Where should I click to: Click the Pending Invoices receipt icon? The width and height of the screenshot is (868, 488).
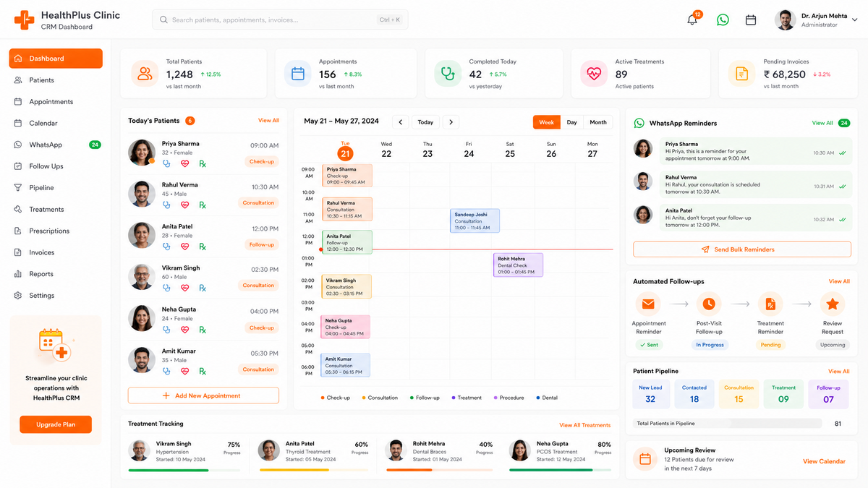coord(741,73)
